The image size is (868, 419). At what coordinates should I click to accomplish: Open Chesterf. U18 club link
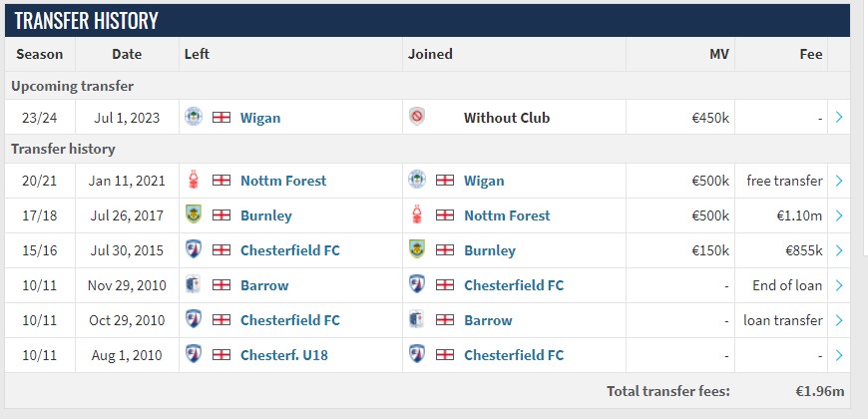click(284, 355)
